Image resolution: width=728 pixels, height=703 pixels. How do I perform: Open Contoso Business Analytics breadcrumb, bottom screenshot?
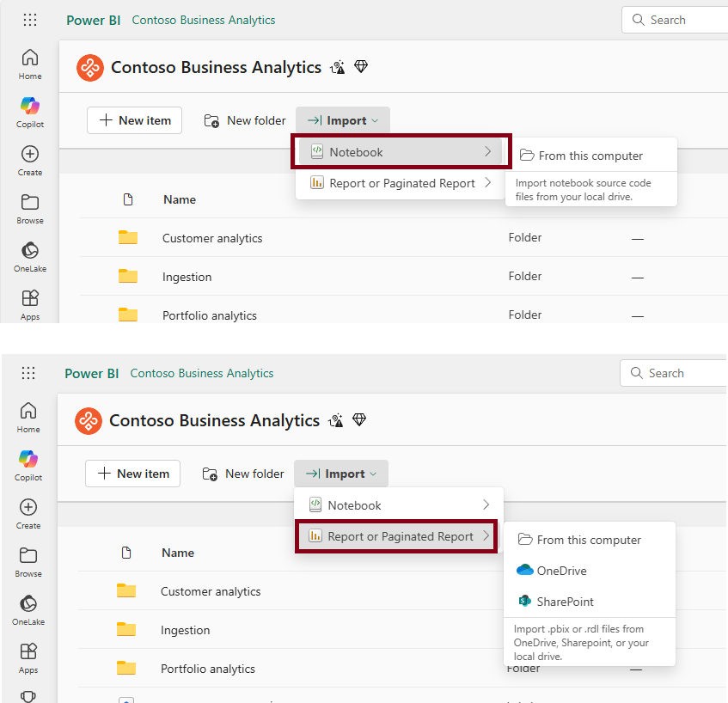click(201, 373)
